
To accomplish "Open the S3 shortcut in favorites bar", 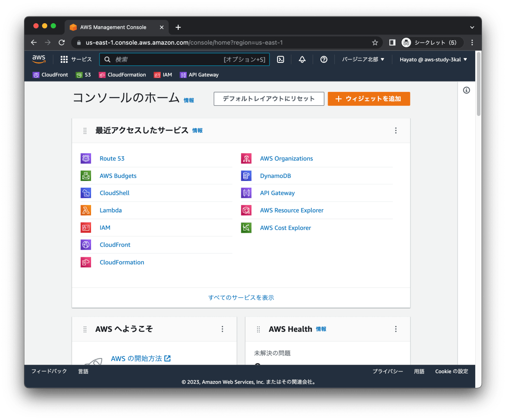I will [x=83, y=75].
